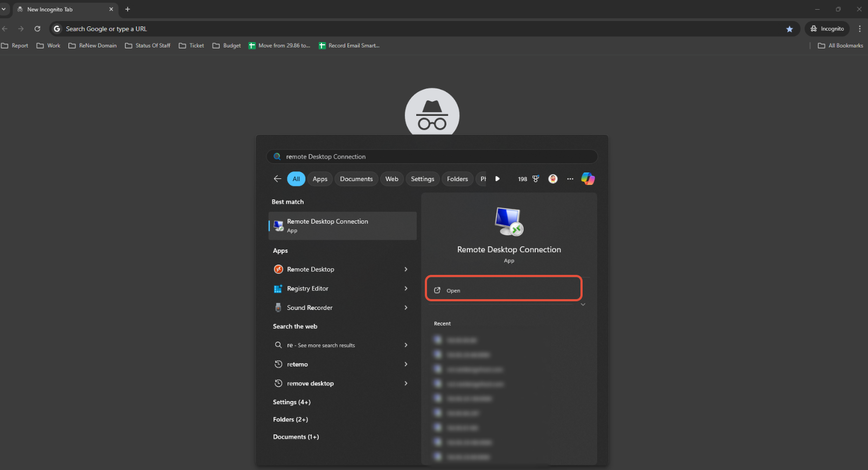Expand Remote Desktop result options
868x470 pixels.
(406, 269)
